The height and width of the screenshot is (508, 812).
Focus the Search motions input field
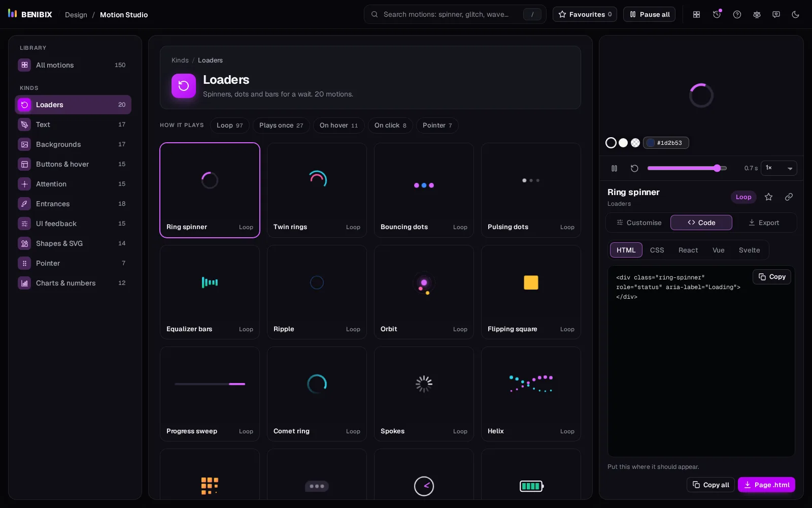(455, 14)
